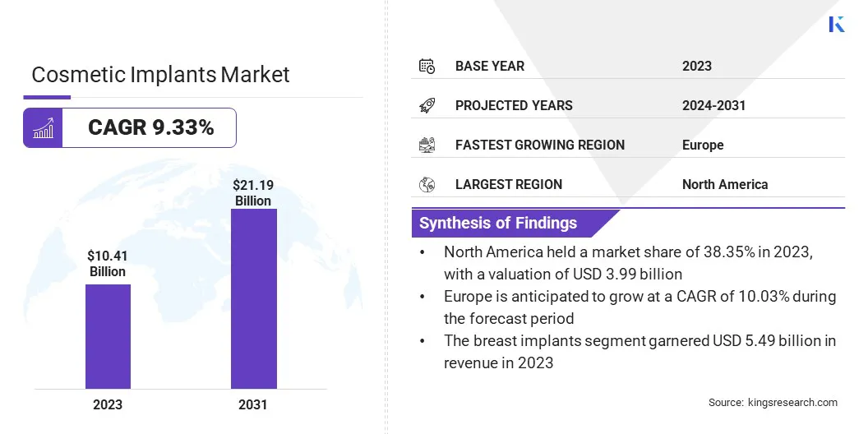The image size is (868, 434).
Task: Click the 2031 axis label
Action: tap(253, 404)
